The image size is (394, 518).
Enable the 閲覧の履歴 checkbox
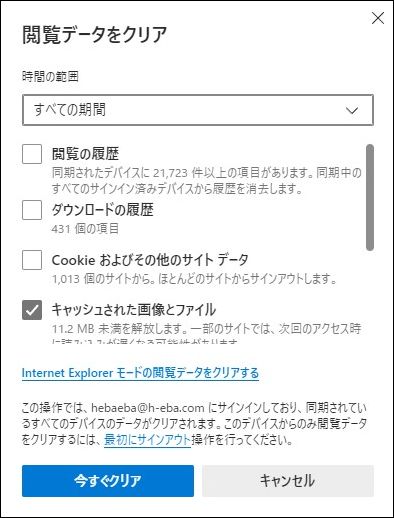pos(32,154)
